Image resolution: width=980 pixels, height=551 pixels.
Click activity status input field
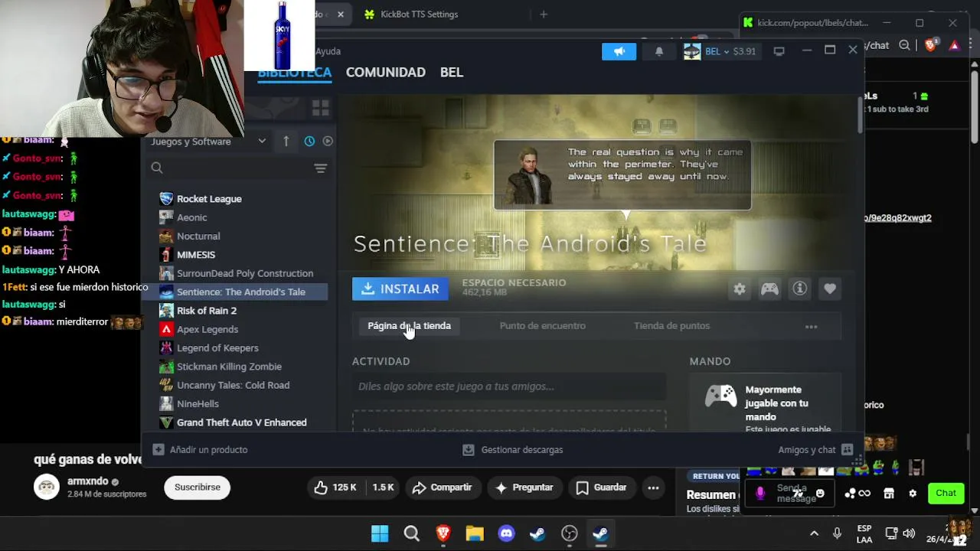click(509, 386)
